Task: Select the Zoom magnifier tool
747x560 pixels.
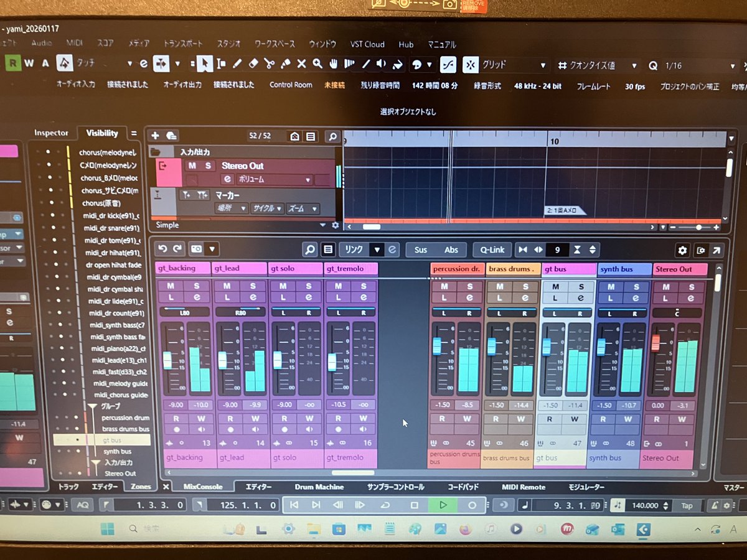Action: 317,64
